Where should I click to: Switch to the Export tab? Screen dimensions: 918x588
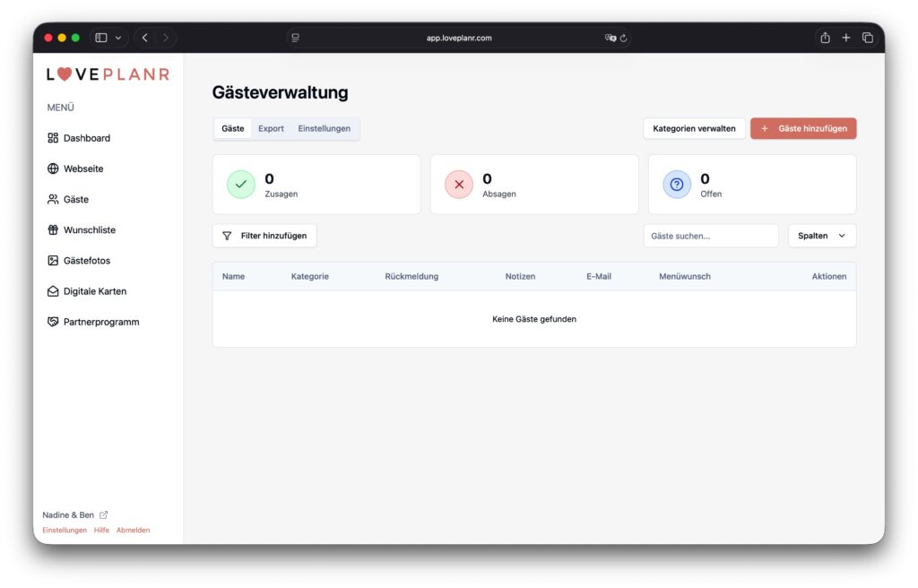click(x=271, y=128)
